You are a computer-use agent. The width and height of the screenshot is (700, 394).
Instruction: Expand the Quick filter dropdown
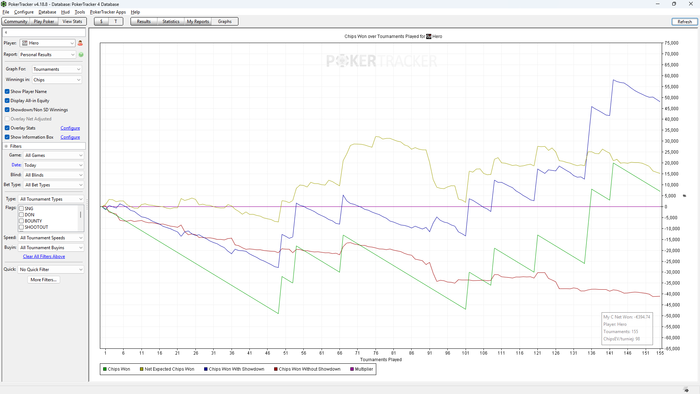pyautogui.click(x=51, y=270)
